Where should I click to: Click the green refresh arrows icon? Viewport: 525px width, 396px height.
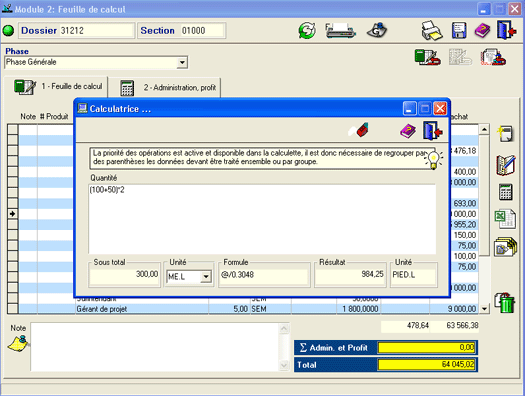pos(307,31)
